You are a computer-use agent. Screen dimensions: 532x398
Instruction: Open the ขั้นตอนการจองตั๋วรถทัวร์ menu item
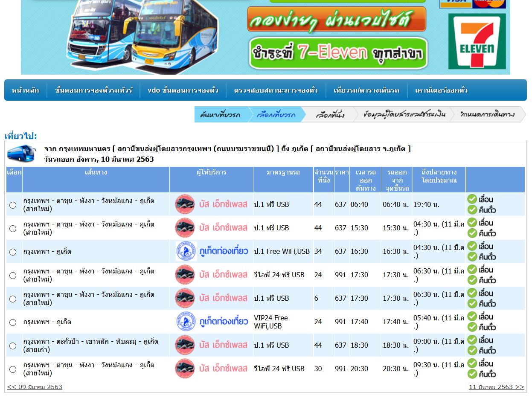(x=93, y=90)
